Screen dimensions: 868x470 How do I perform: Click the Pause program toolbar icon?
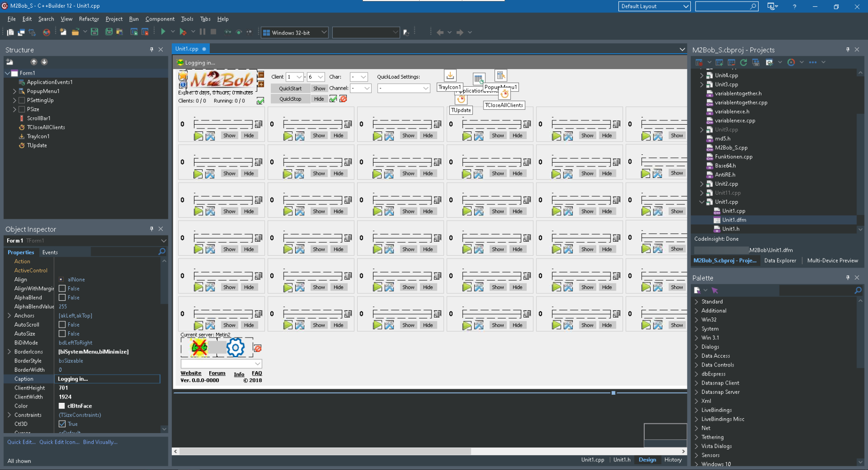203,32
